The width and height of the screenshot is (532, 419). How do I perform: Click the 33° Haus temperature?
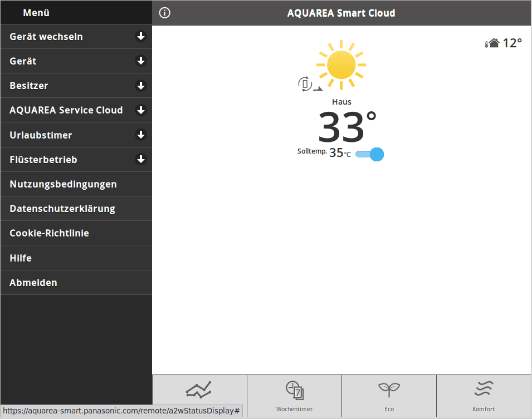coord(347,127)
